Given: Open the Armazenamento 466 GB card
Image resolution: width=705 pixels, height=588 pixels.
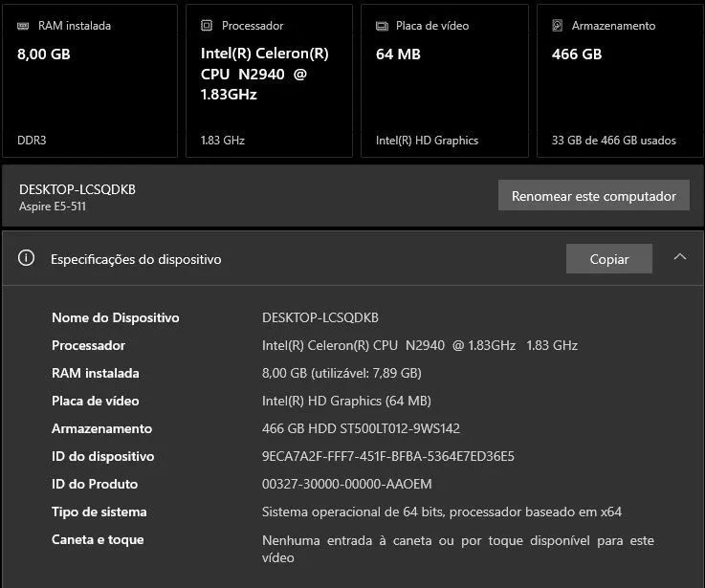Looking at the screenshot, I should click(x=620, y=81).
